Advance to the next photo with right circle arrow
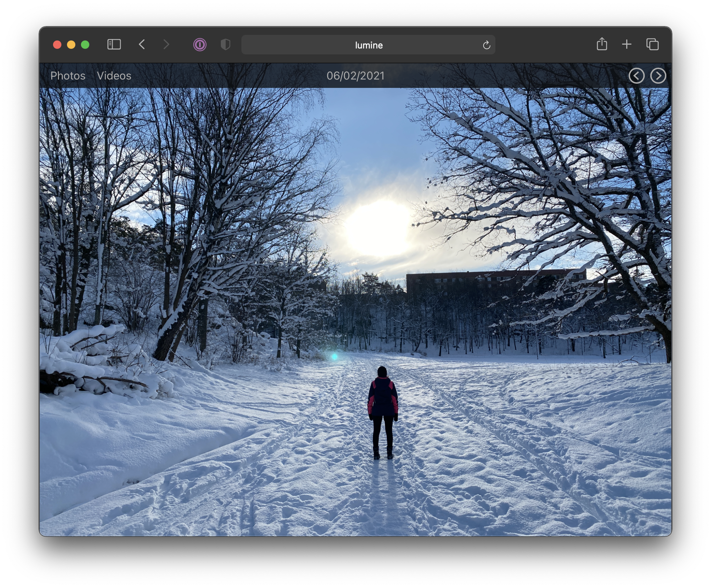The image size is (711, 588). coord(658,76)
